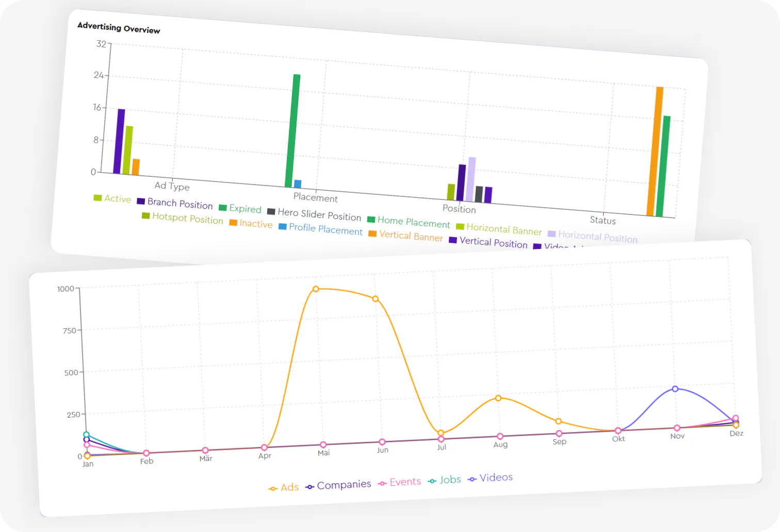Click the Advertising Overview chart title
Screen dimensions: 780x532
point(119,28)
